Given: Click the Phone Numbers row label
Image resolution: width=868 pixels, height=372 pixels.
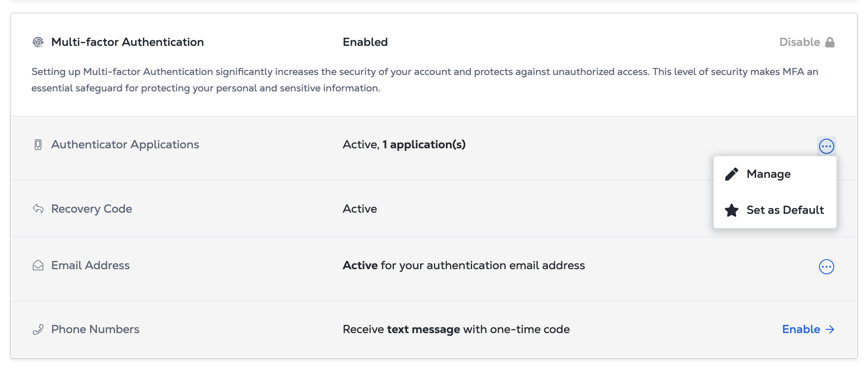Looking at the screenshot, I should coord(95,329).
